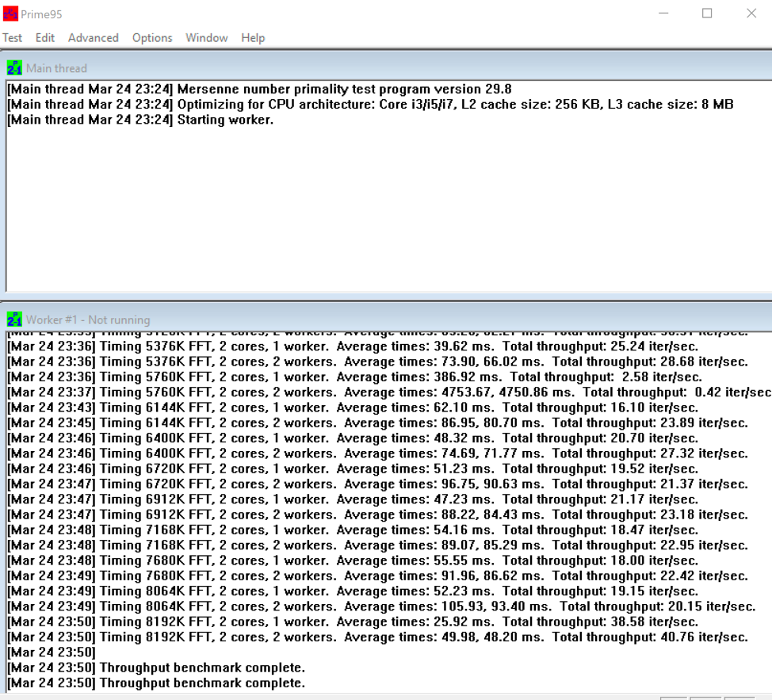Click the 6720K FFT 1 worker timing line
This screenshot has width=772, height=700.
[353, 469]
